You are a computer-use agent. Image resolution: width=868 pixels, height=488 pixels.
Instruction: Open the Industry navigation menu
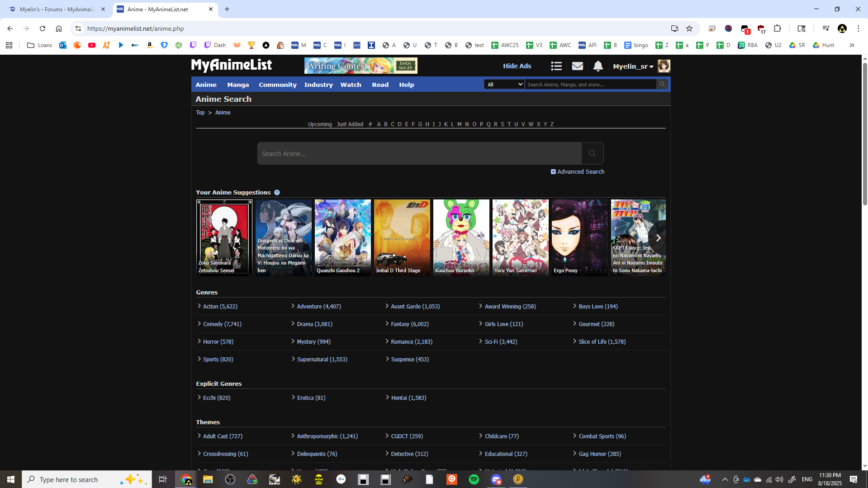coord(318,85)
